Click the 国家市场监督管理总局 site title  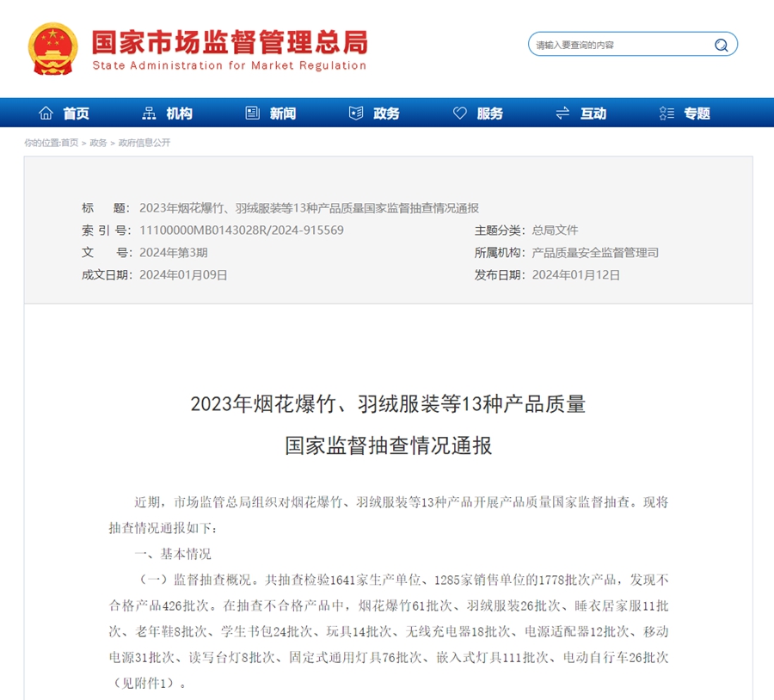point(229,43)
